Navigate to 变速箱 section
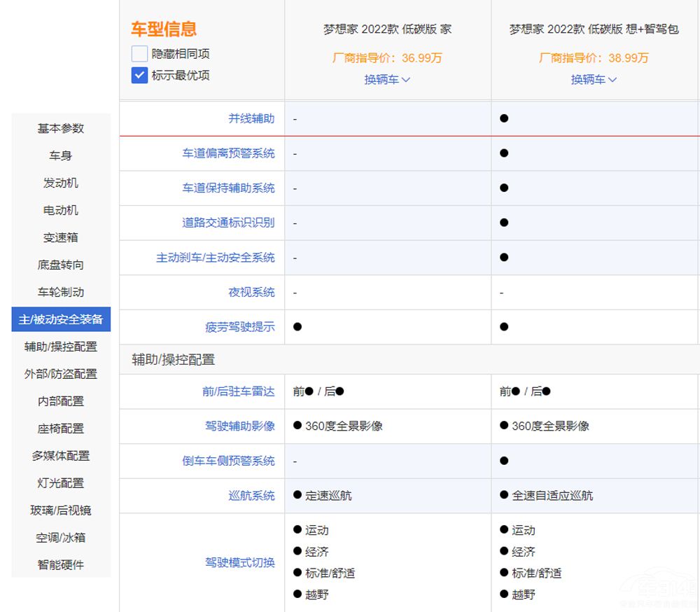Image resolution: width=700 pixels, height=612 pixels. click(61, 237)
